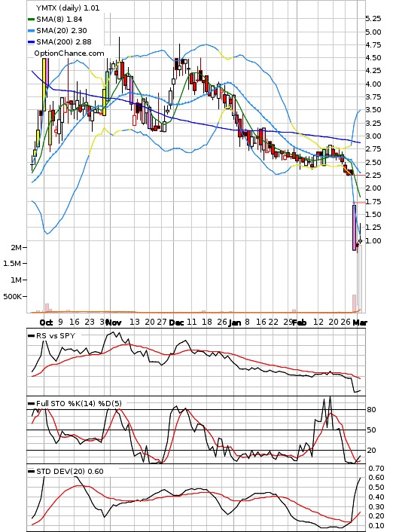Select the Mar label on date axis

[x=360, y=323]
